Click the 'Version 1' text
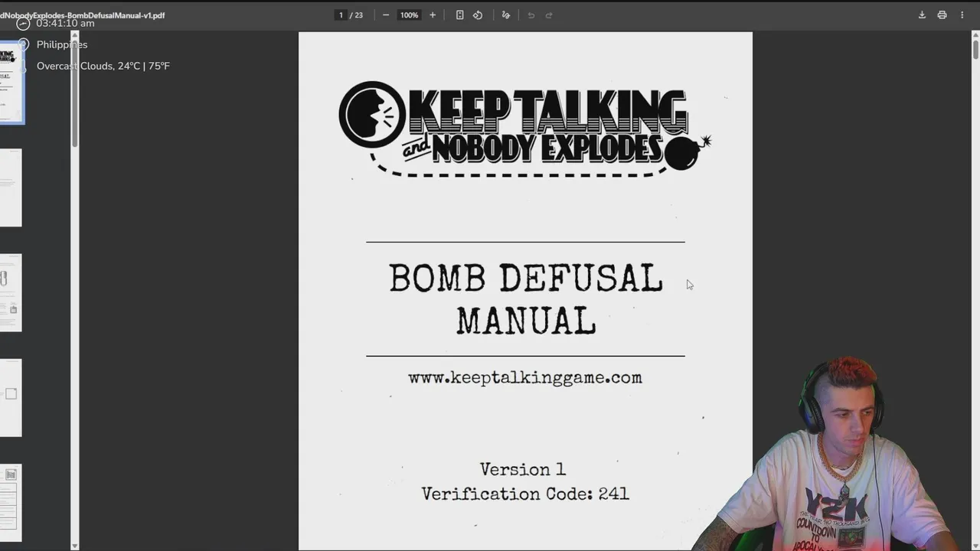This screenshot has height=551, width=980. pyautogui.click(x=523, y=469)
